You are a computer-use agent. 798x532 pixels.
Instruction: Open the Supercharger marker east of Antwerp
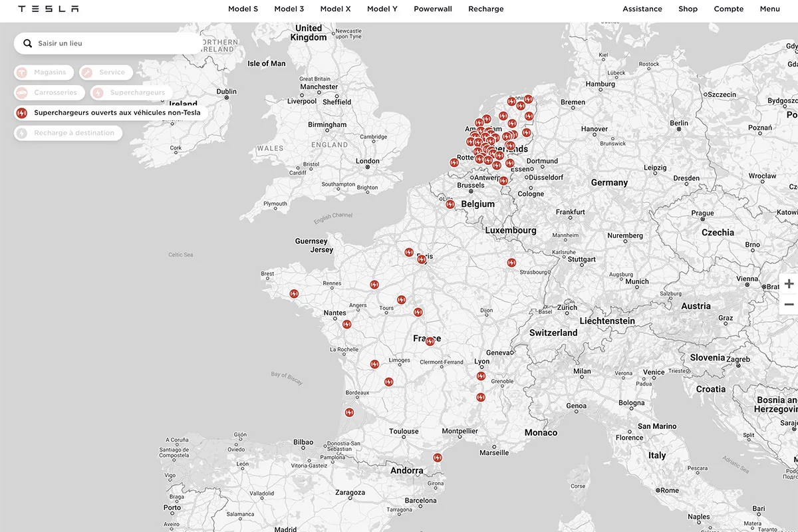[x=503, y=181]
